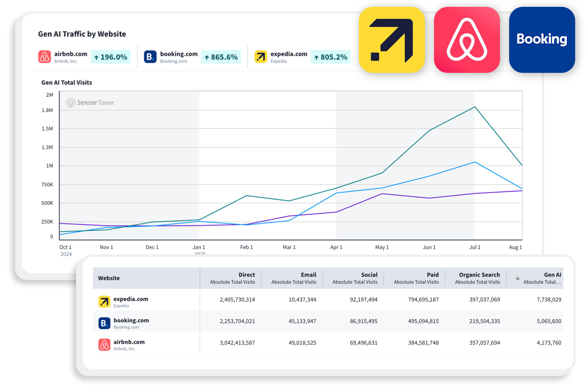Click the large blue Booking app icon

click(x=542, y=40)
